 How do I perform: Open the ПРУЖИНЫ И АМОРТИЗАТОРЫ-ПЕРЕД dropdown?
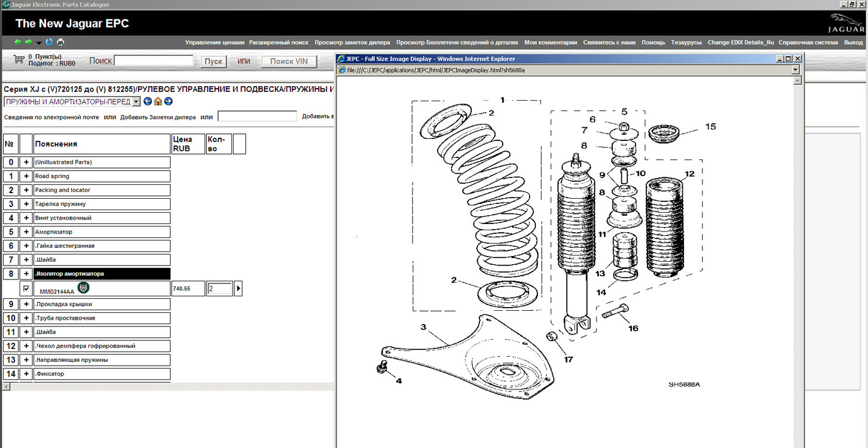coord(136,101)
